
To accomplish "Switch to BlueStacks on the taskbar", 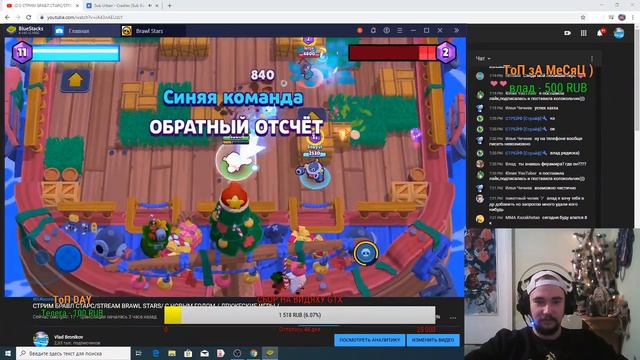I will coord(270,353).
